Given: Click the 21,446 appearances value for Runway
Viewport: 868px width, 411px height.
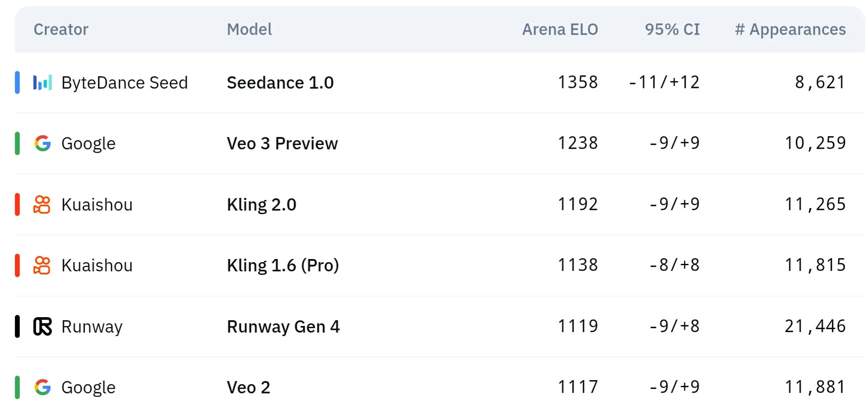Looking at the screenshot, I should point(815,326).
